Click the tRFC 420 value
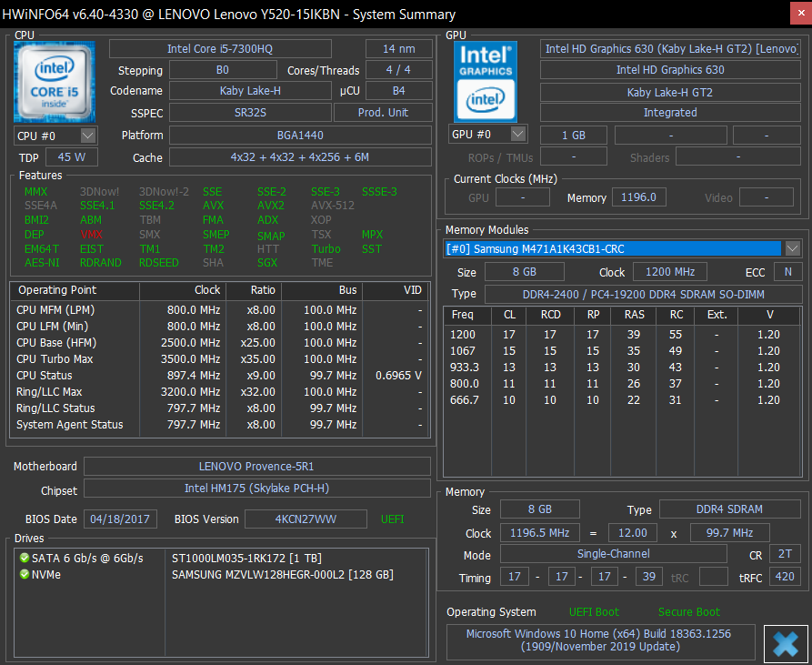The image size is (812, 665). [x=785, y=577]
